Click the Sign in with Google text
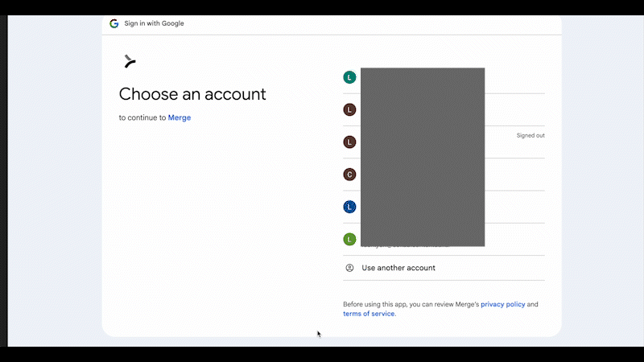The width and height of the screenshot is (644, 362). (154, 23)
